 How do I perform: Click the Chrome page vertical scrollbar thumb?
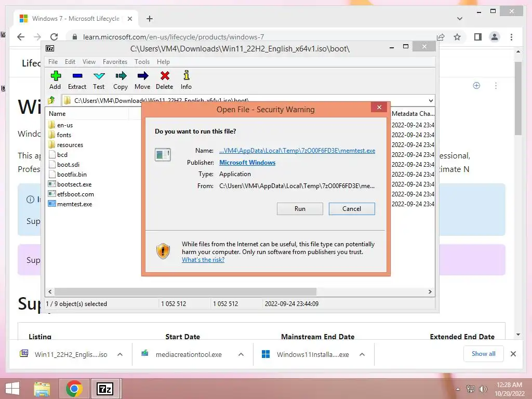coord(518,98)
